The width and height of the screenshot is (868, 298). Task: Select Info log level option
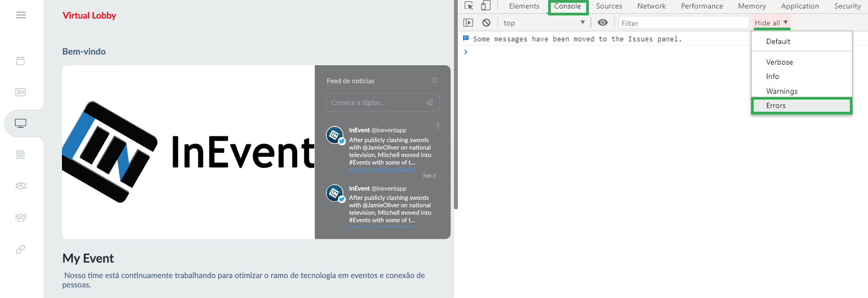click(x=801, y=76)
